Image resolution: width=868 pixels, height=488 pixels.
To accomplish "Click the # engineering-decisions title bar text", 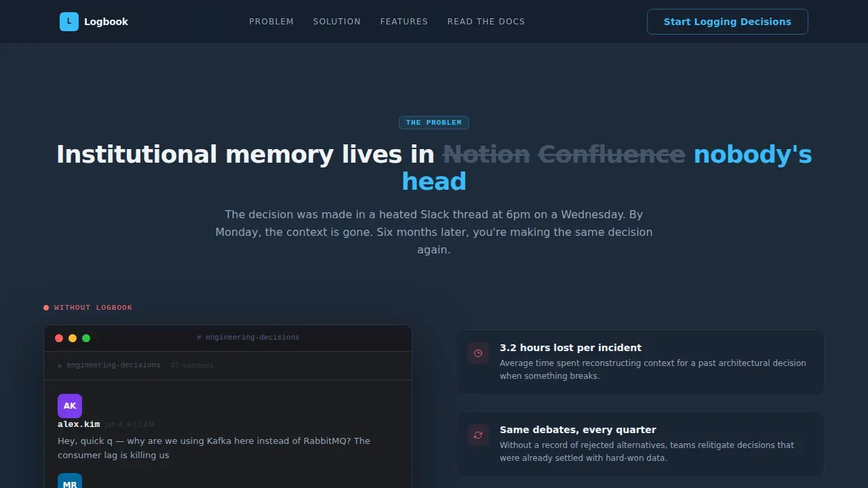I will [x=248, y=338].
